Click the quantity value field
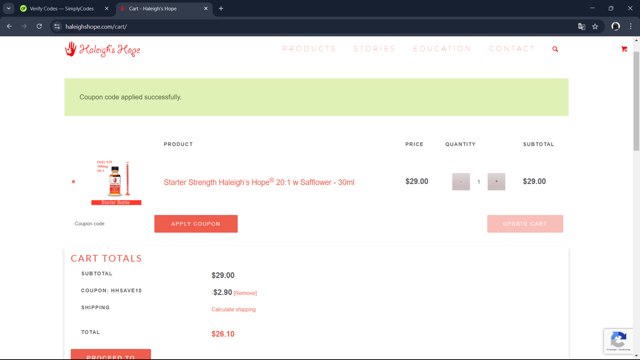Screen dimensions: 640x360 pos(479,182)
